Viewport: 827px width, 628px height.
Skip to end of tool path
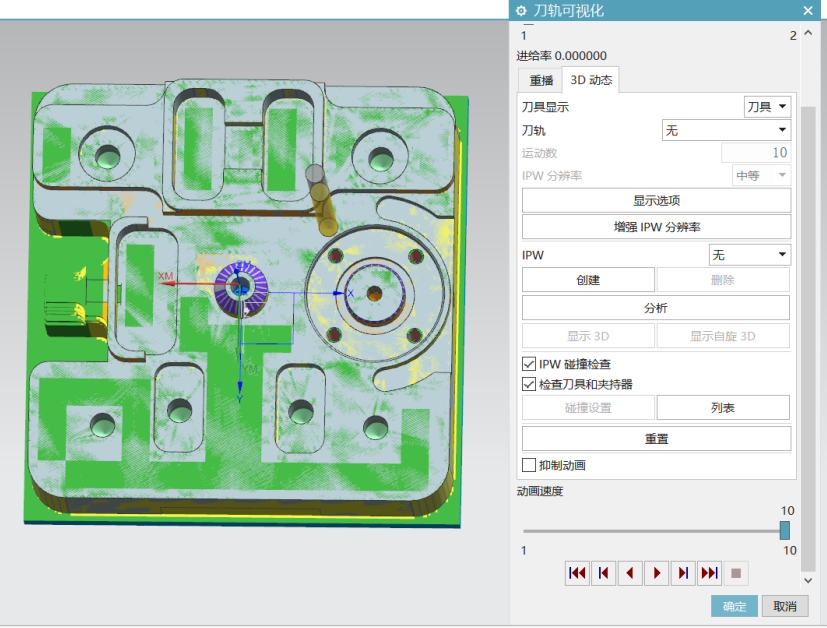pyautogui.click(x=709, y=573)
